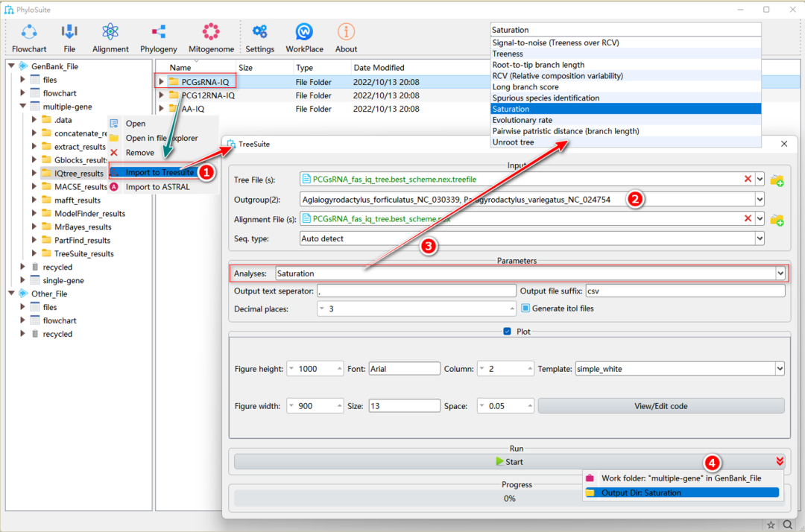Open the Alignment File dropdown arrow
805x532 pixels.
pos(760,219)
